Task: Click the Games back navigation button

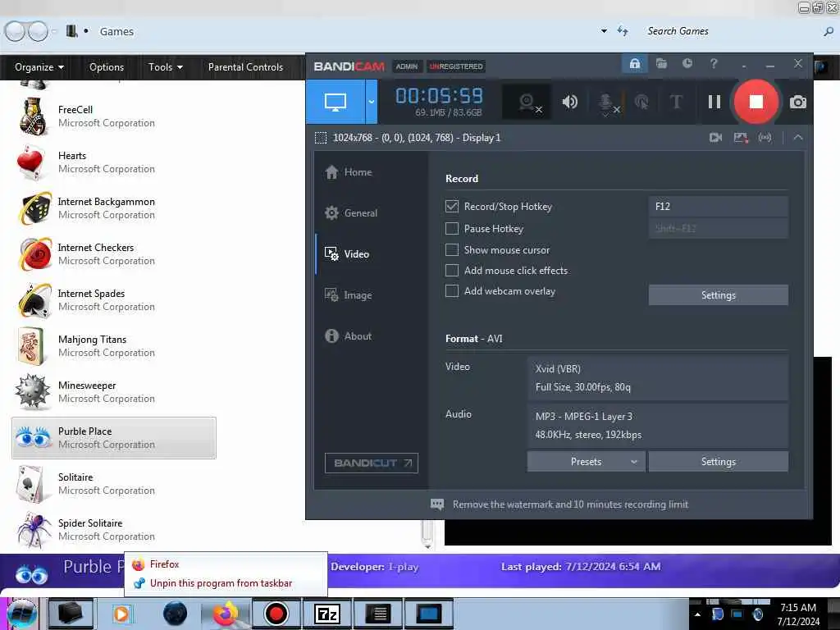Action: coord(15,31)
